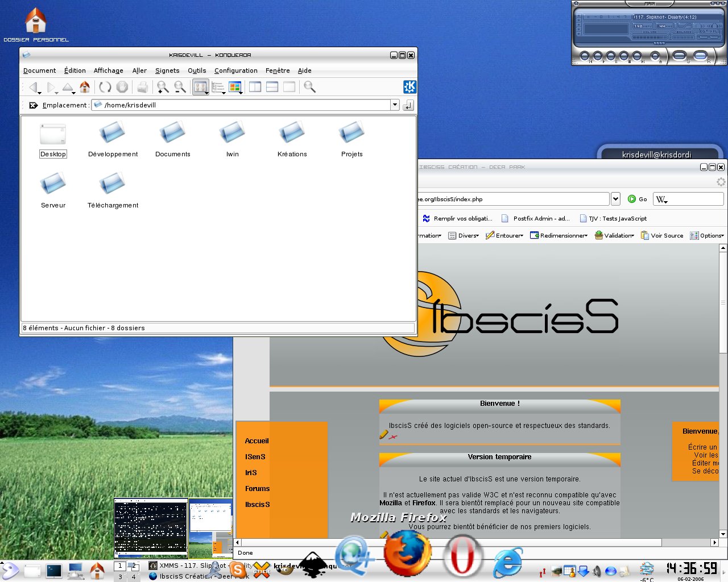This screenshot has height=582, width=728.
Task: Switch to tree view mode in Konqueror
Action: coord(218,87)
